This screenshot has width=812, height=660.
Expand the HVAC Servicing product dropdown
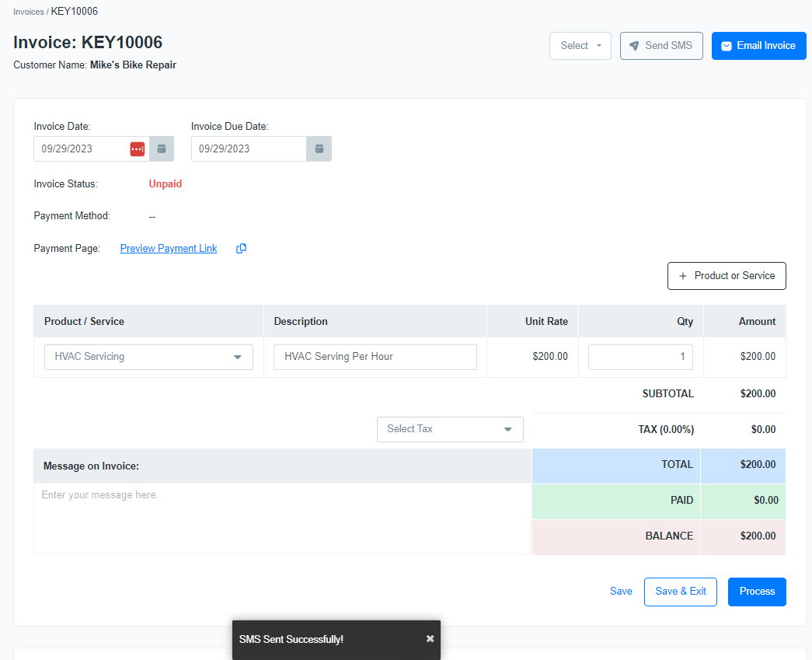coord(148,357)
